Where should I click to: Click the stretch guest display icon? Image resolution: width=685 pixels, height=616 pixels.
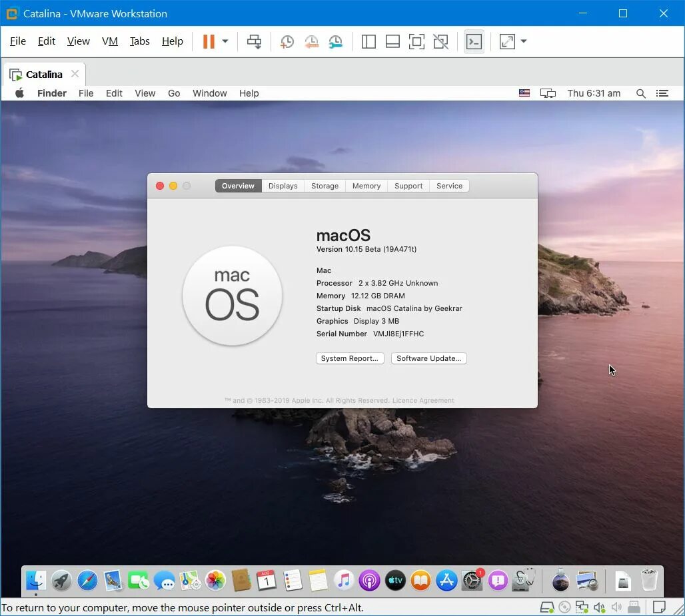pyautogui.click(x=507, y=42)
